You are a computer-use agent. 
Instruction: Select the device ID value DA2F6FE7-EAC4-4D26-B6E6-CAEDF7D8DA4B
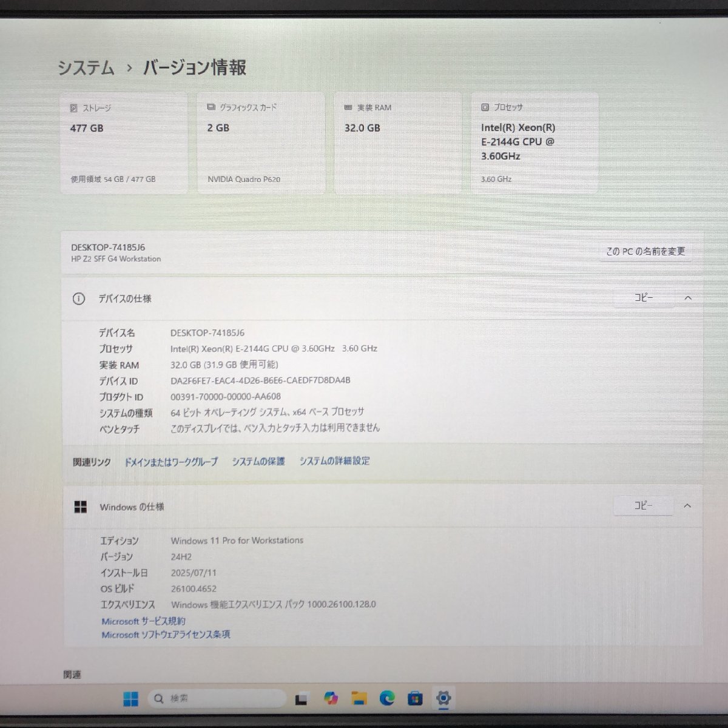260,380
